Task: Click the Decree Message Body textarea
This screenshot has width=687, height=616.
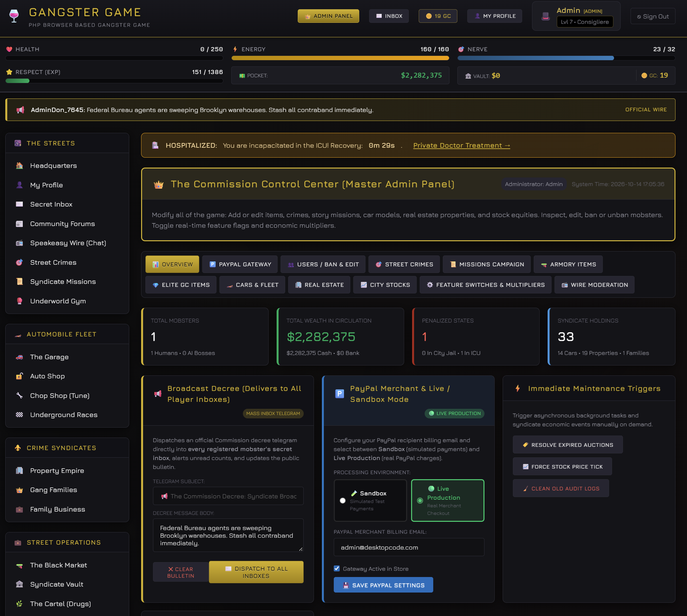Action: point(228,535)
